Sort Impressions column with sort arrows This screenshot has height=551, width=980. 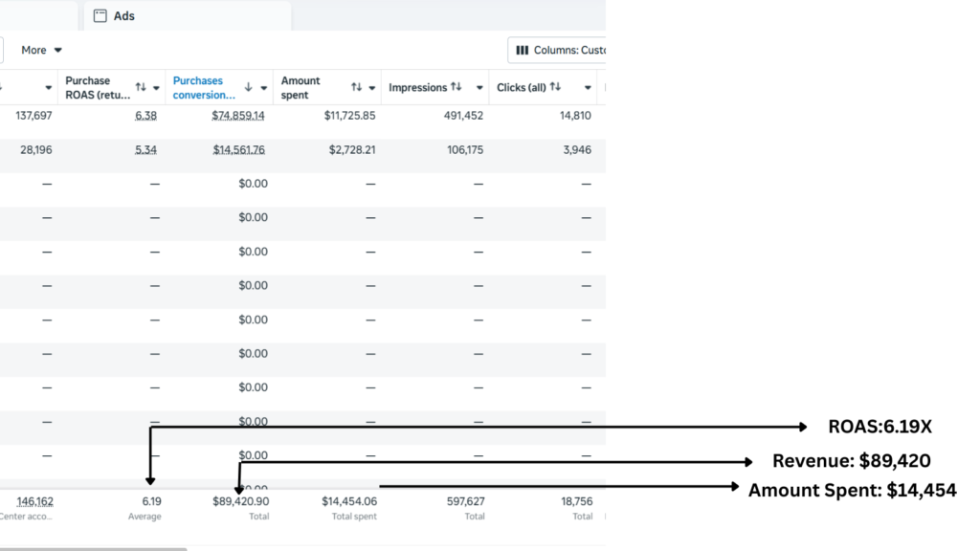[x=456, y=87]
